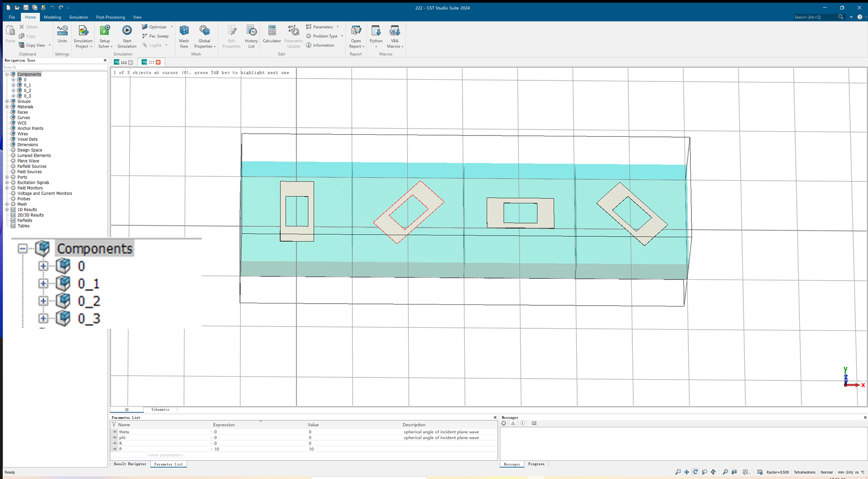Click the undo arrow in title bar

[52, 7]
